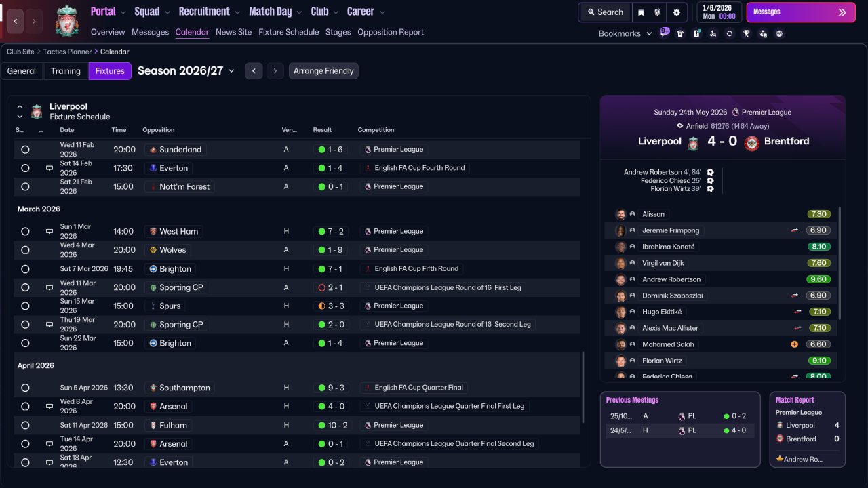Open the Season 2026/27 selector

pos(186,70)
